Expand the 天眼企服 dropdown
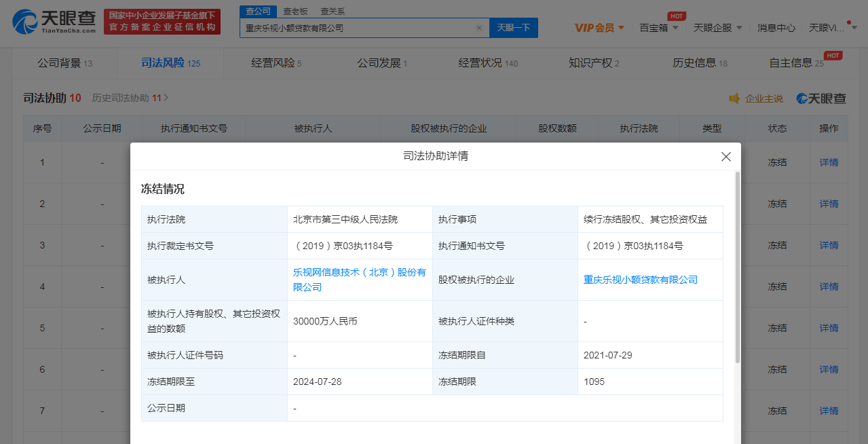 (717, 28)
